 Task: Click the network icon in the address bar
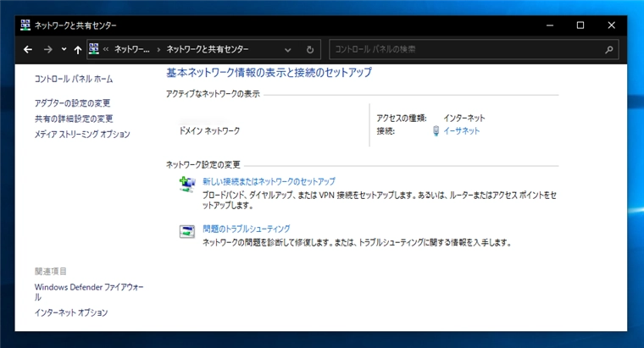point(94,49)
